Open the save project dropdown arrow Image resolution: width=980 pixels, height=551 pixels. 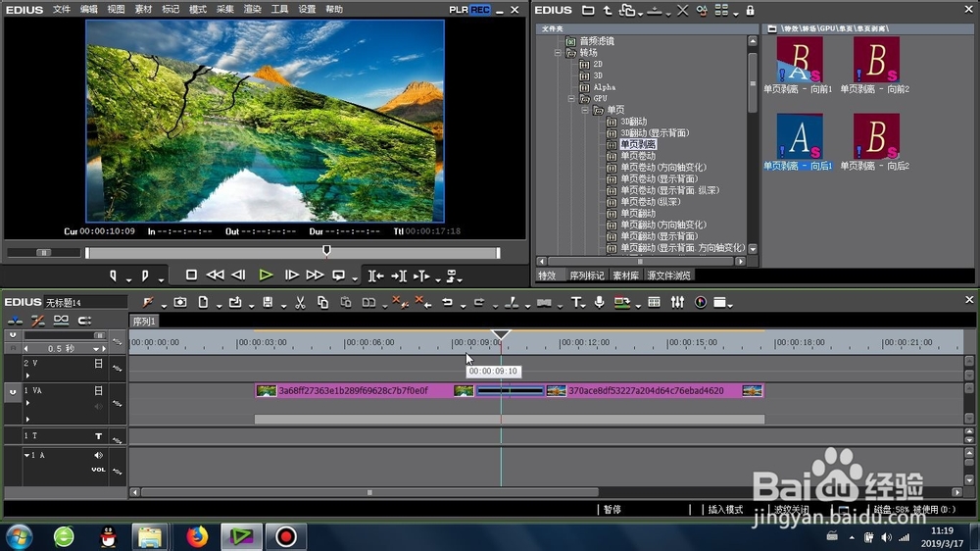(x=283, y=306)
